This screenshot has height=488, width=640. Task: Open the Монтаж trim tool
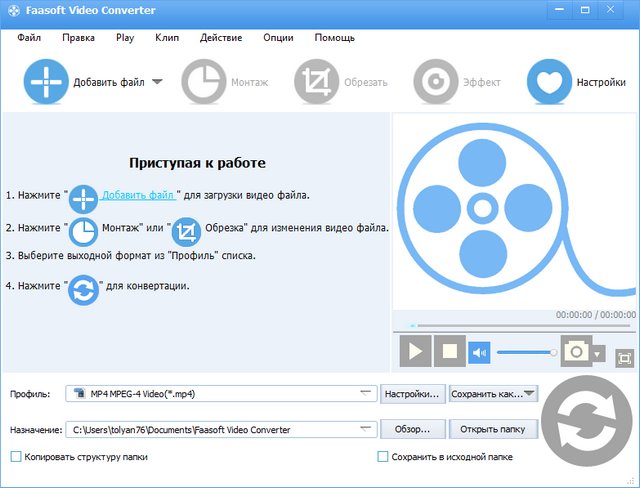pos(205,82)
